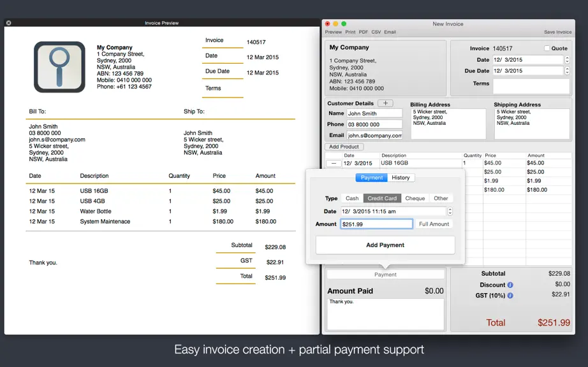Image resolution: width=588 pixels, height=367 pixels.
Task: Click the Terms text box
Action: click(x=531, y=86)
